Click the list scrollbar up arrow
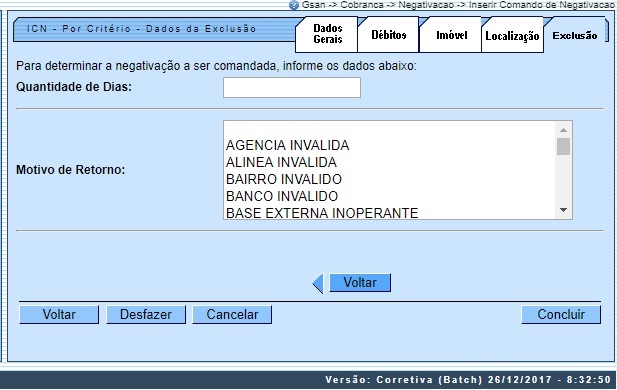The width and height of the screenshot is (617, 390). point(563,130)
